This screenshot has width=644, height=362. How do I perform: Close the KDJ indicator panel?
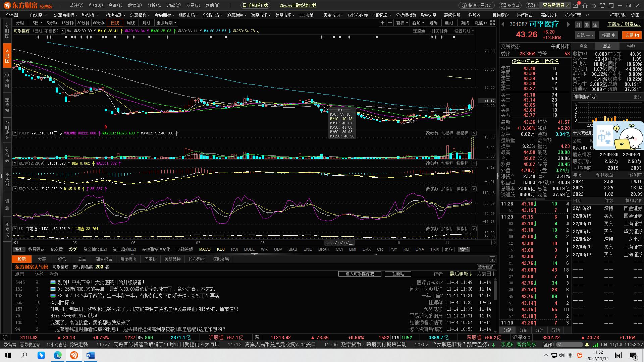[x=474, y=189]
